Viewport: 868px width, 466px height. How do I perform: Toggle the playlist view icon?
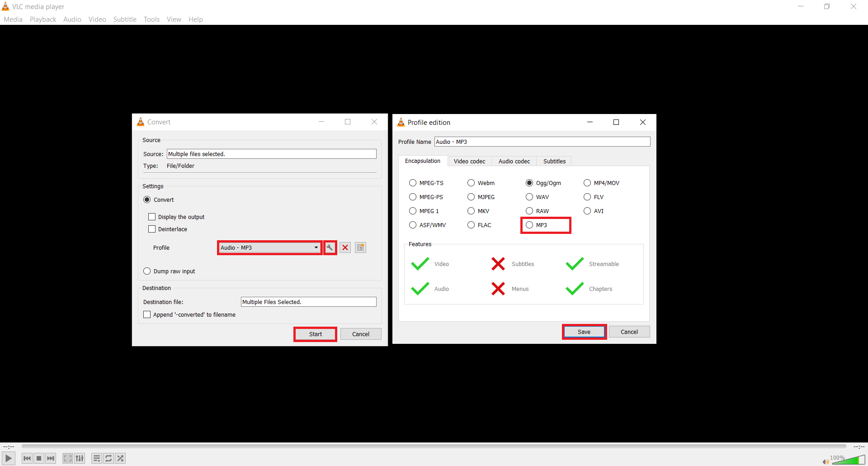point(96,458)
